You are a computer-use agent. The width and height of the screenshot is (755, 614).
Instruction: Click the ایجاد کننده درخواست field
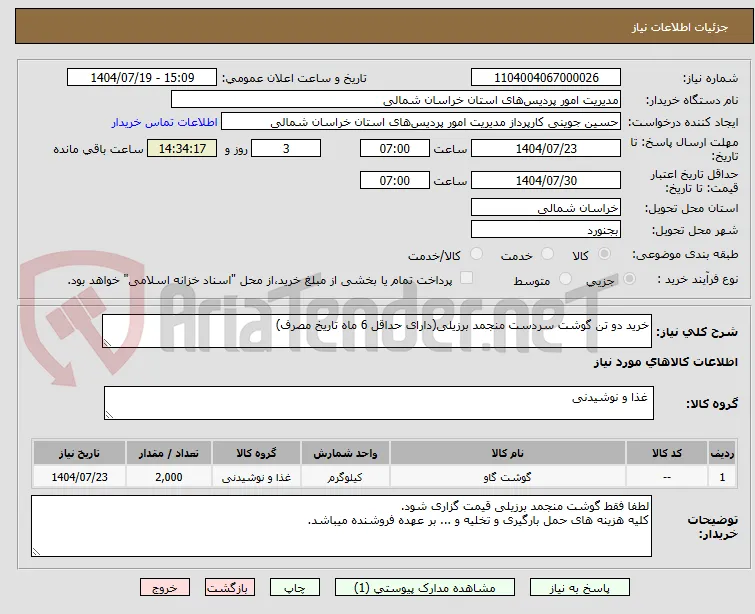pos(421,122)
